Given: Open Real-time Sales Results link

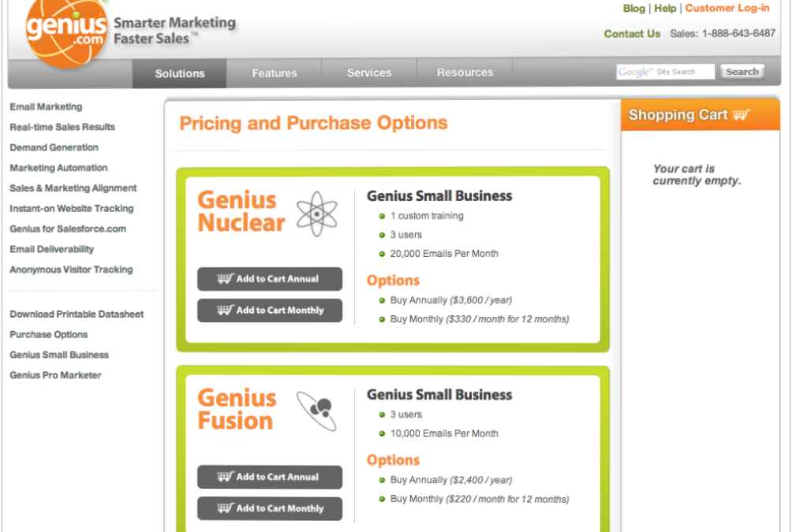Looking at the screenshot, I should [x=62, y=127].
